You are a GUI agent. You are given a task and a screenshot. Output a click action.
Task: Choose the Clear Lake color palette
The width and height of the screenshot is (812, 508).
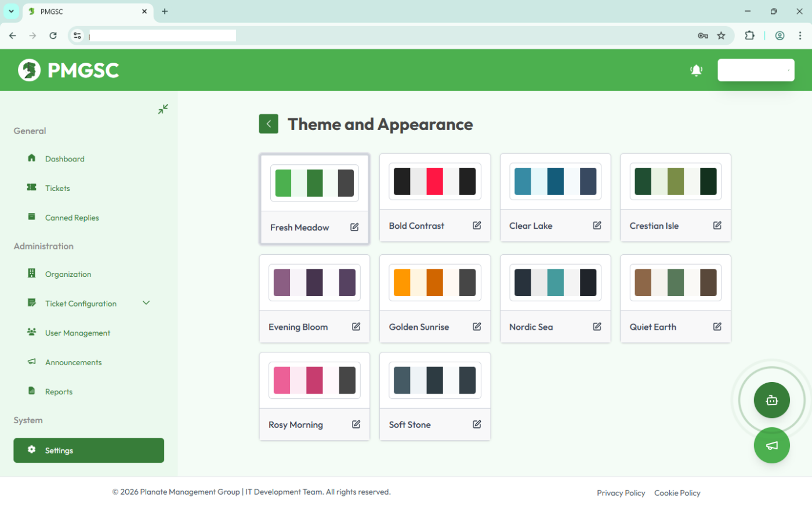pyautogui.click(x=555, y=182)
